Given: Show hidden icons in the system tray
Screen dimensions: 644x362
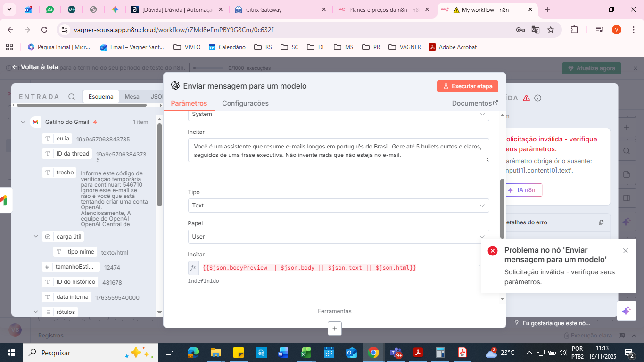Looking at the screenshot, I should 530,353.
